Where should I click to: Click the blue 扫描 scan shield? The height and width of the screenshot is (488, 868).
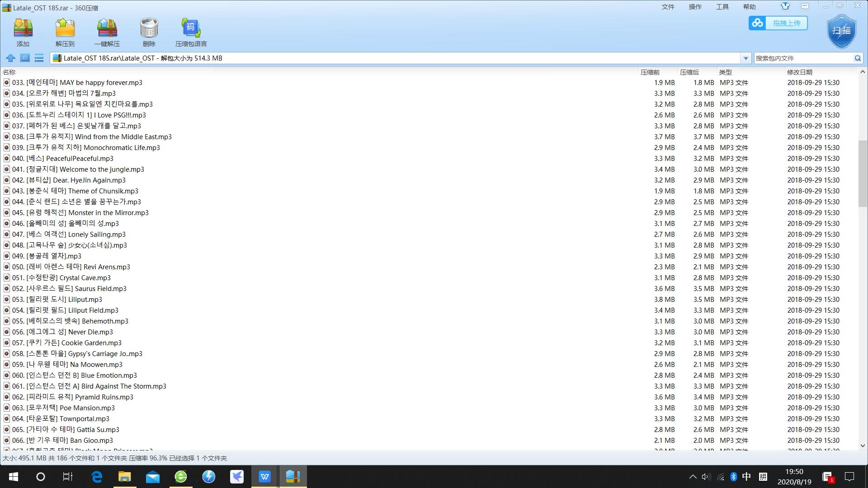[841, 31]
